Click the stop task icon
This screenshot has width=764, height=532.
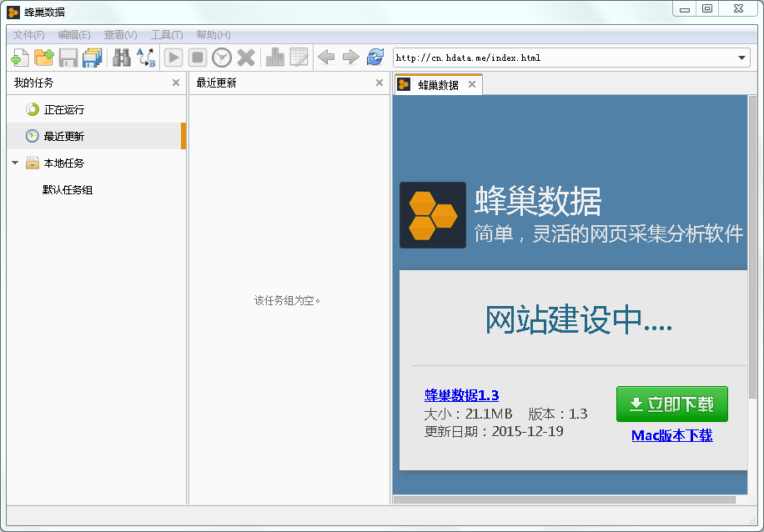[x=198, y=58]
